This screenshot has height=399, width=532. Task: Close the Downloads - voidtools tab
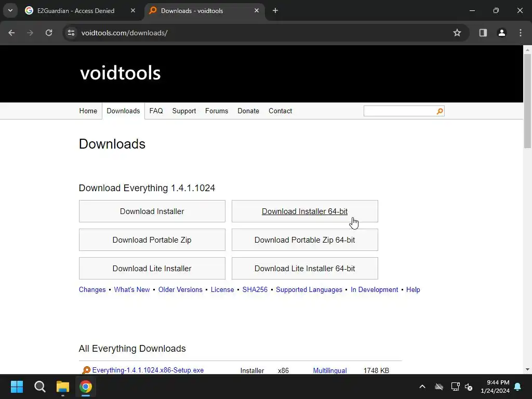coord(257,11)
